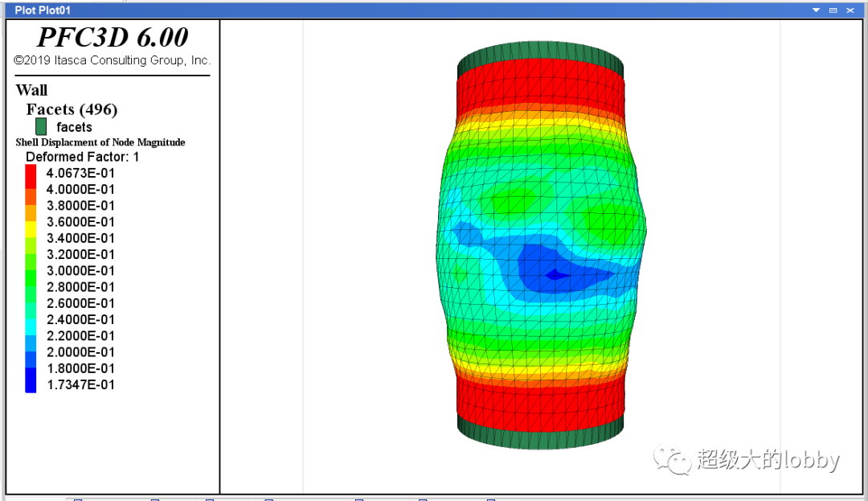Close the Plot01 plot pane
Viewport: 868px width, 501px height.
click(x=851, y=10)
